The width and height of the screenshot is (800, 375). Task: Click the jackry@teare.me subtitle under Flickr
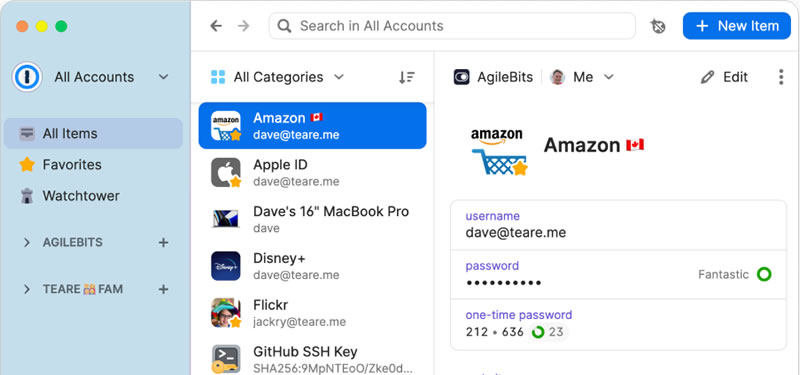point(299,322)
